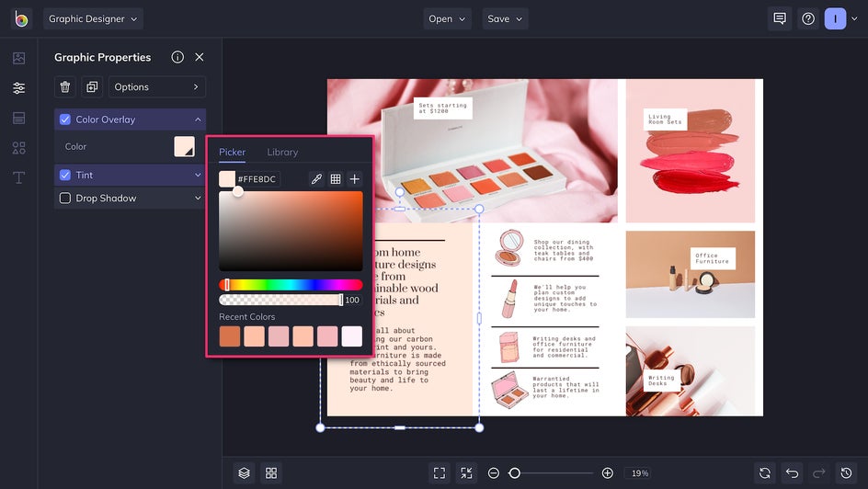Zoom out with the minus icon

coord(493,473)
